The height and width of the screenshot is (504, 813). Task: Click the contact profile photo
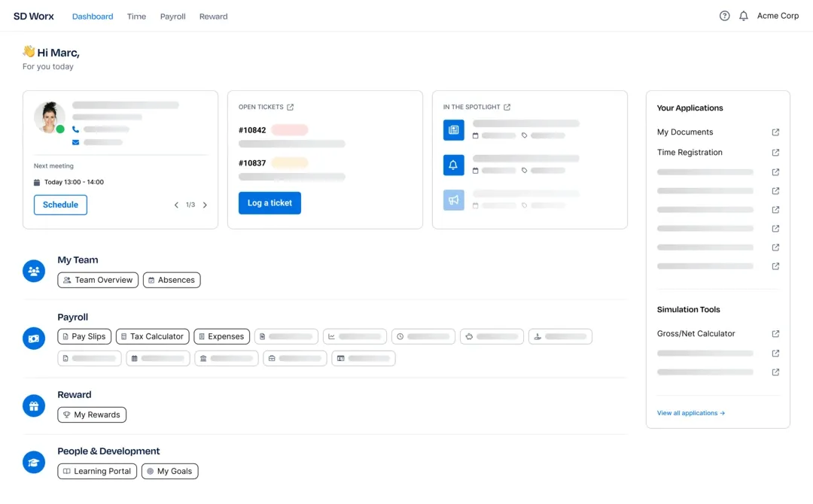(50, 117)
